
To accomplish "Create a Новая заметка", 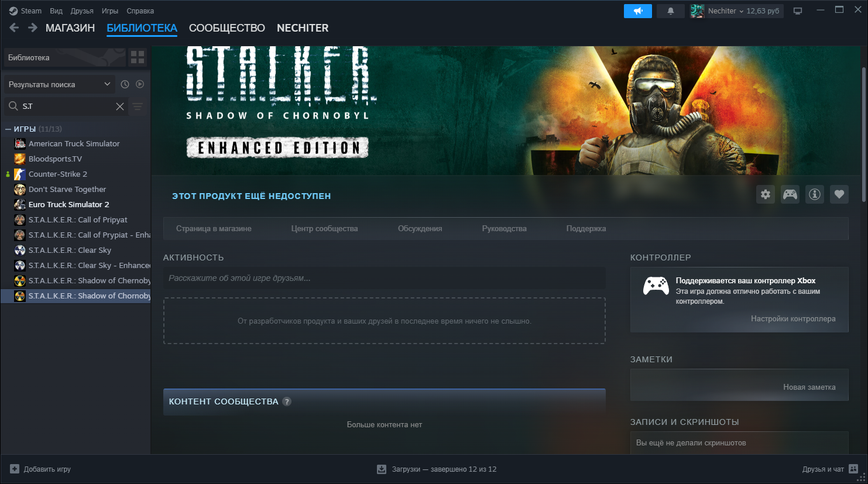I will point(809,387).
